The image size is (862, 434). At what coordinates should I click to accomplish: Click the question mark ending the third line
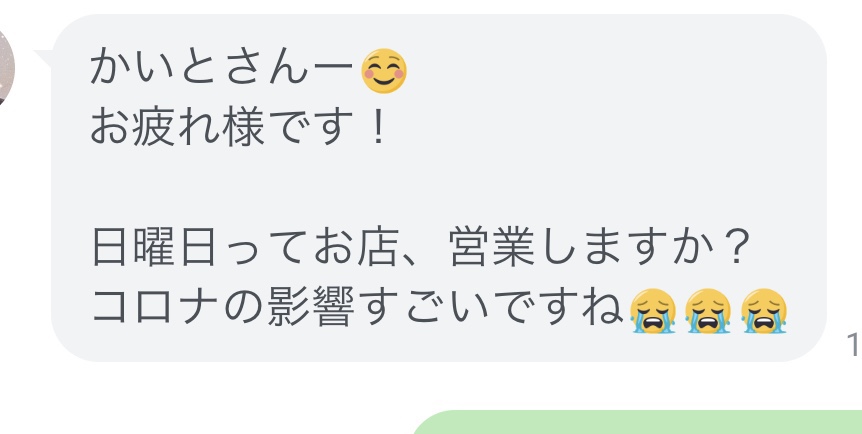coord(732,249)
